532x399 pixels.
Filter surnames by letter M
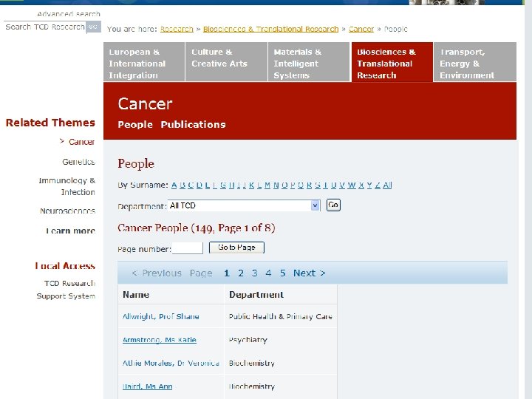coord(267,185)
